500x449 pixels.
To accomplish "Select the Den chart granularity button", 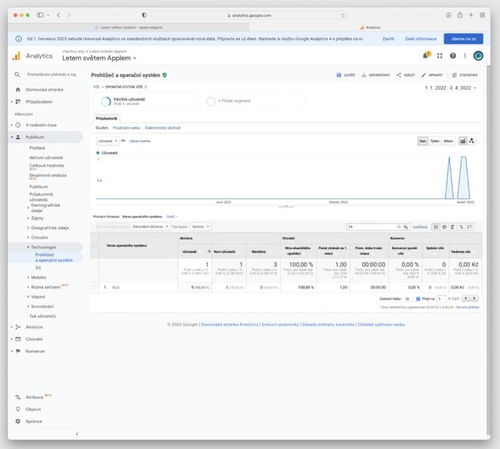I will (x=423, y=141).
